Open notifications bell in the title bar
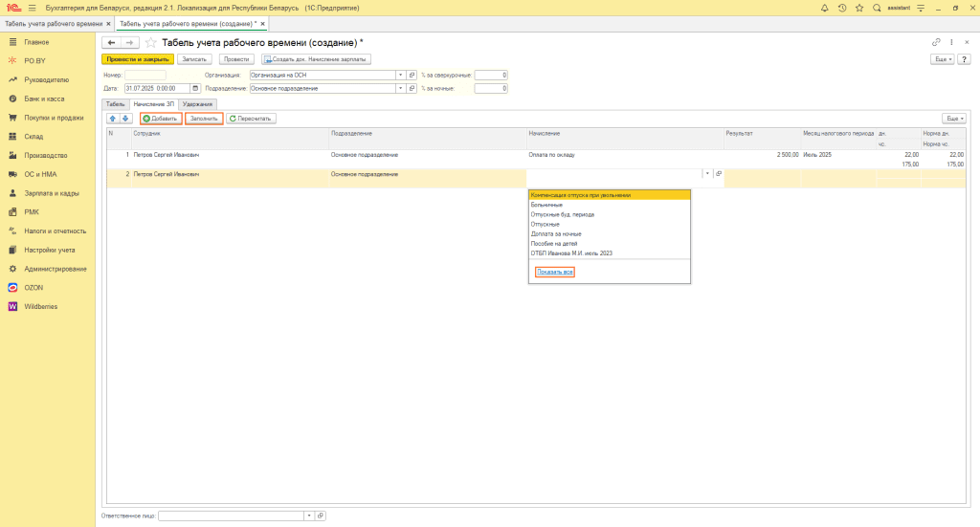This screenshot has height=527, width=980. coord(824,8)
